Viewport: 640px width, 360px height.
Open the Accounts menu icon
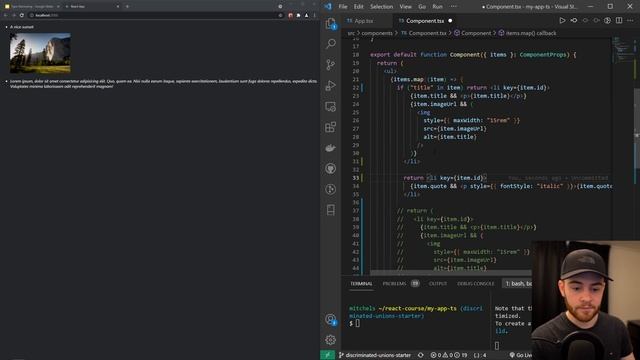tap(331, 319)
